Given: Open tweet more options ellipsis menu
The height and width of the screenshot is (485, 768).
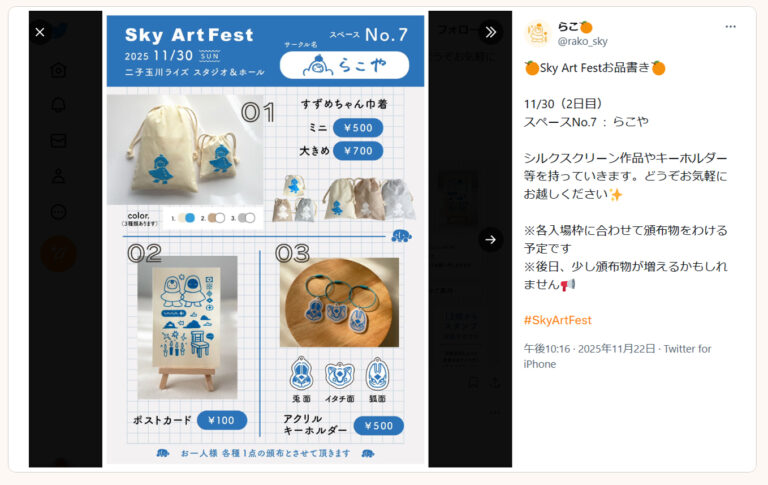Looking at the screenshot, I should point(730,26).
